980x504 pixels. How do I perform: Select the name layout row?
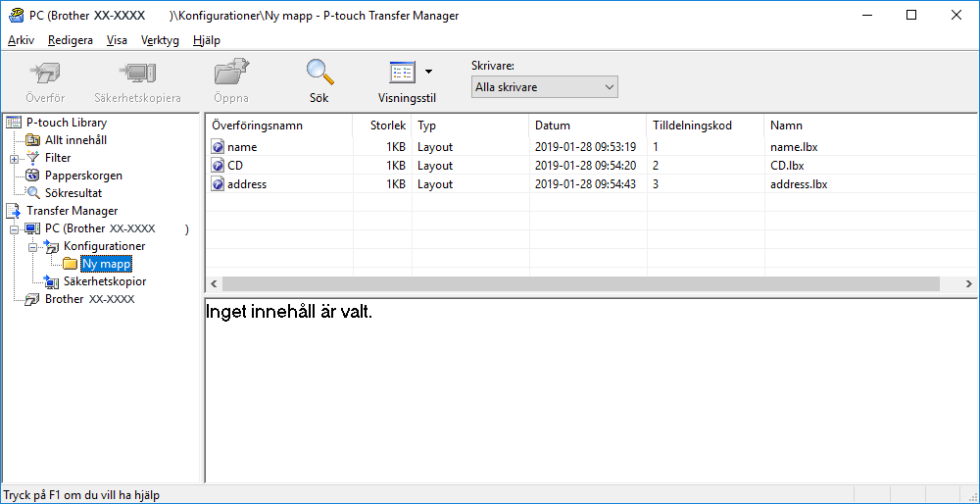(x=590, y=148)
